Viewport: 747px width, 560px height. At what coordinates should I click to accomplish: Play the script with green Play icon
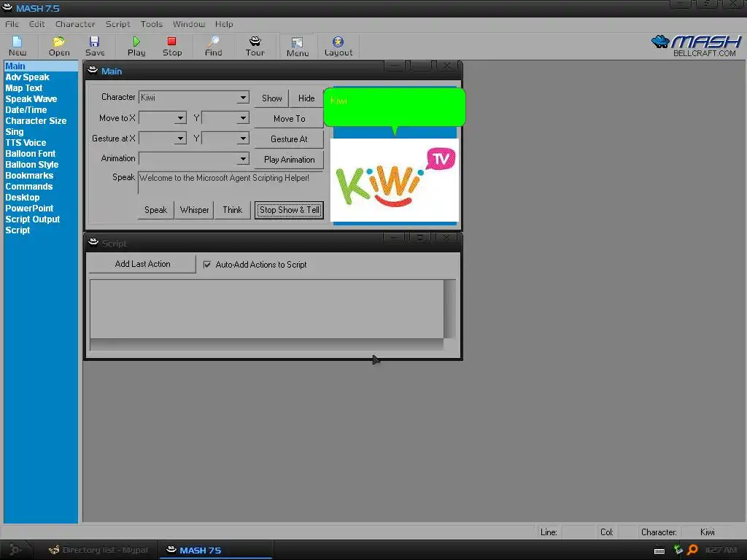tap(136, 46)
